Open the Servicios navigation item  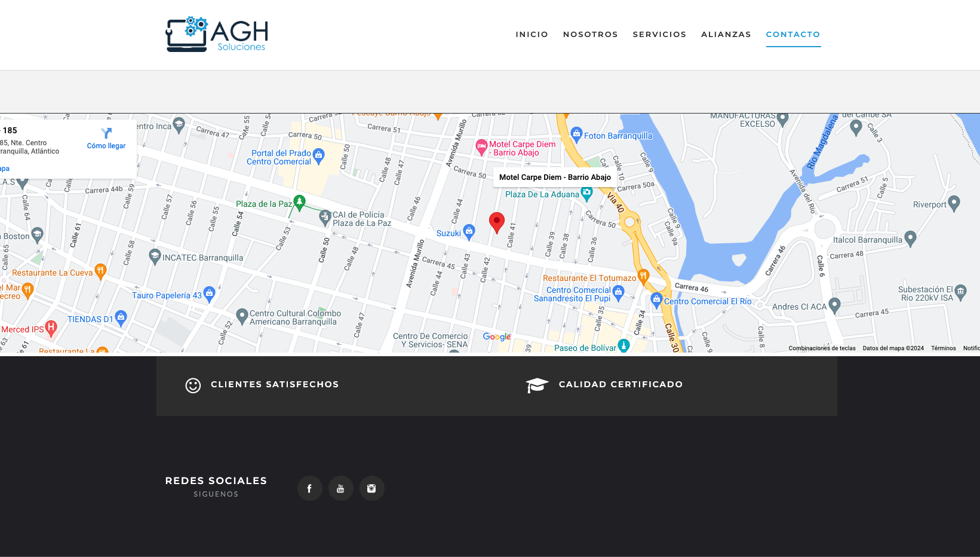pyautogui.click(x=659, y=35)
